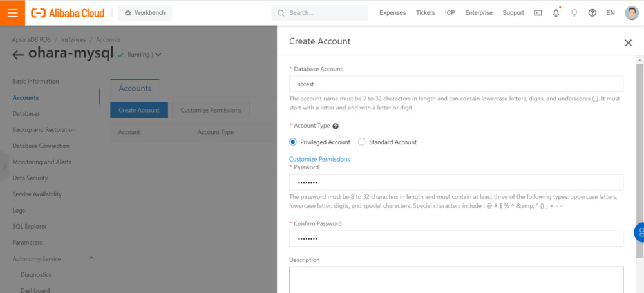644x293 pixels.
Task: Open the hamburger navigation menu
Action: point(13,13)
